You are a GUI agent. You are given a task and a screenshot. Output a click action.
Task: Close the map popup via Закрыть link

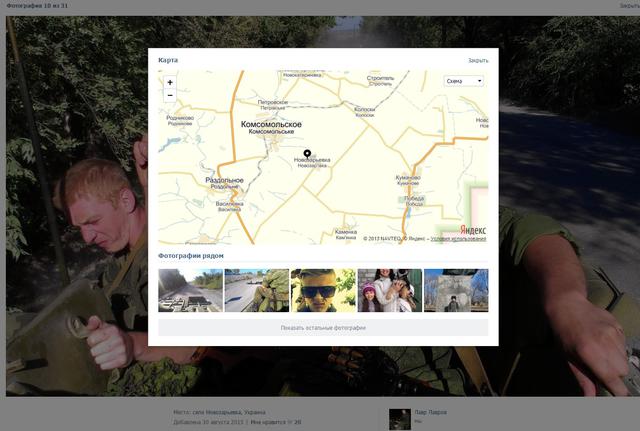[x=478, y=61]
